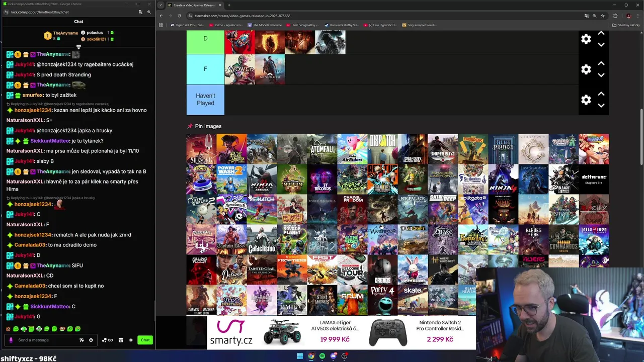Pick the Dispatch game thumbnail
The height and width of the screenshot is (362, 644).
point(382,149)
